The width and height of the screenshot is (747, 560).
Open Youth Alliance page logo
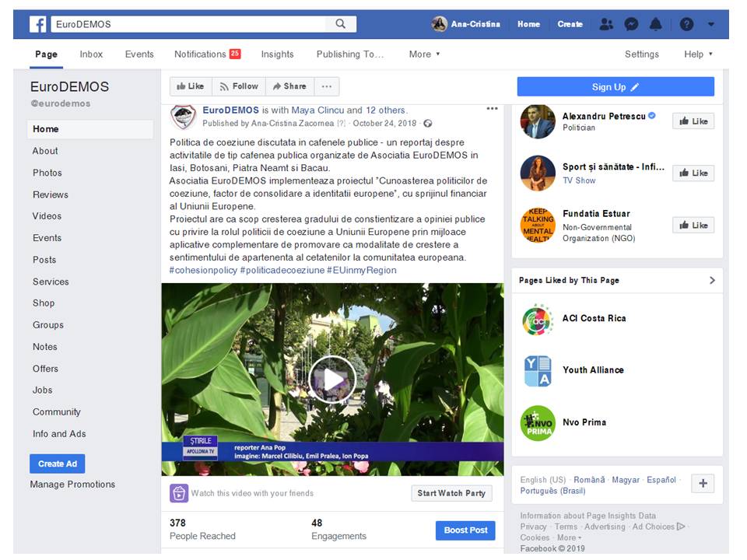[x=538, y=371]
